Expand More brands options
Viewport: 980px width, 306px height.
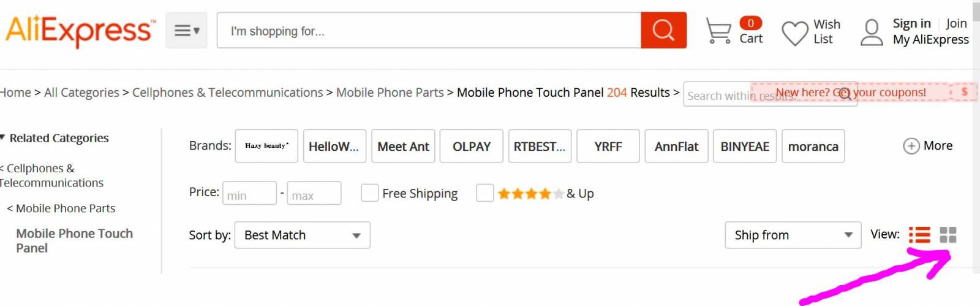click(x=928, y=146)
